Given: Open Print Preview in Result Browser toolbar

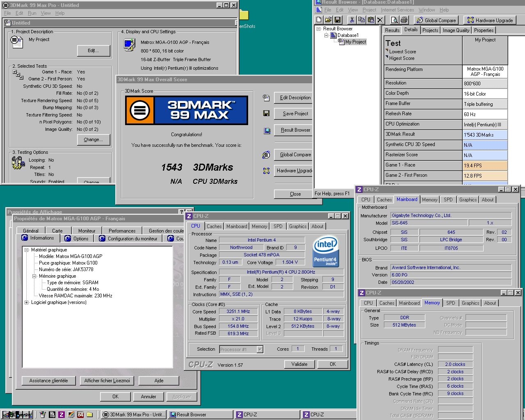Looking at the screenshot, I should click(395, 20).
